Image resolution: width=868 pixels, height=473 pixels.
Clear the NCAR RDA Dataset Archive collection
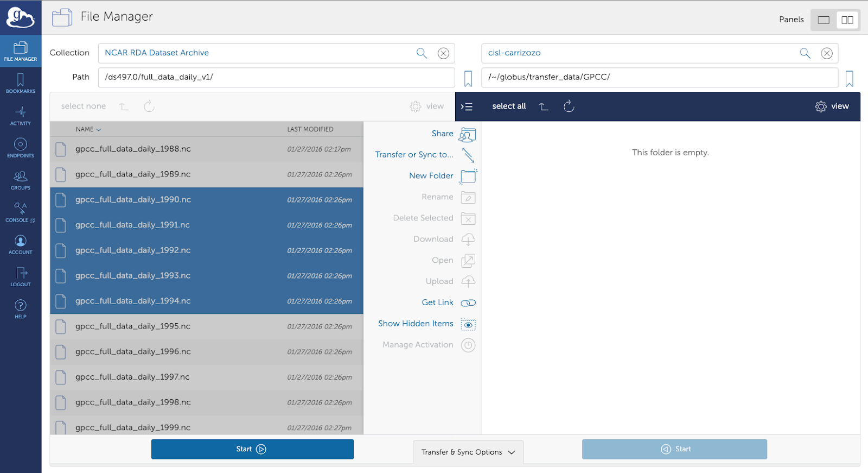[x=443, y=53]
